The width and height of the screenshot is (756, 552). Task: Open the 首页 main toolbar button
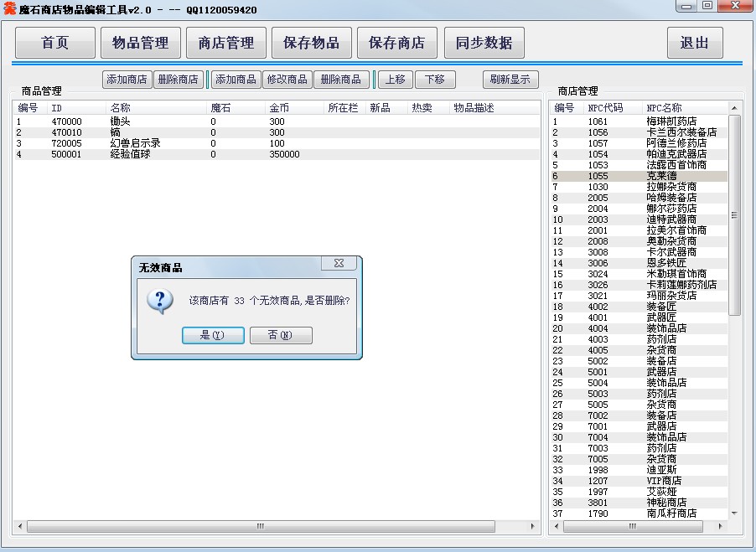click(x=55, y=43)
